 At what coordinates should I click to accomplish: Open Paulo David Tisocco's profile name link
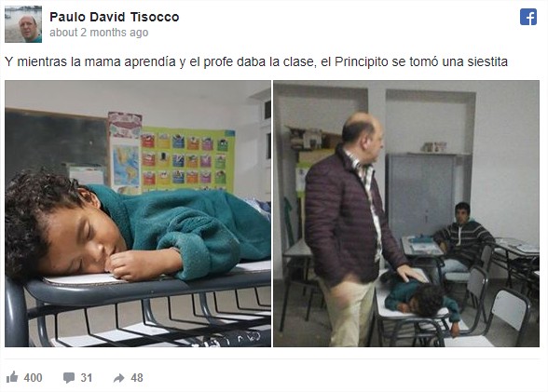115,17
